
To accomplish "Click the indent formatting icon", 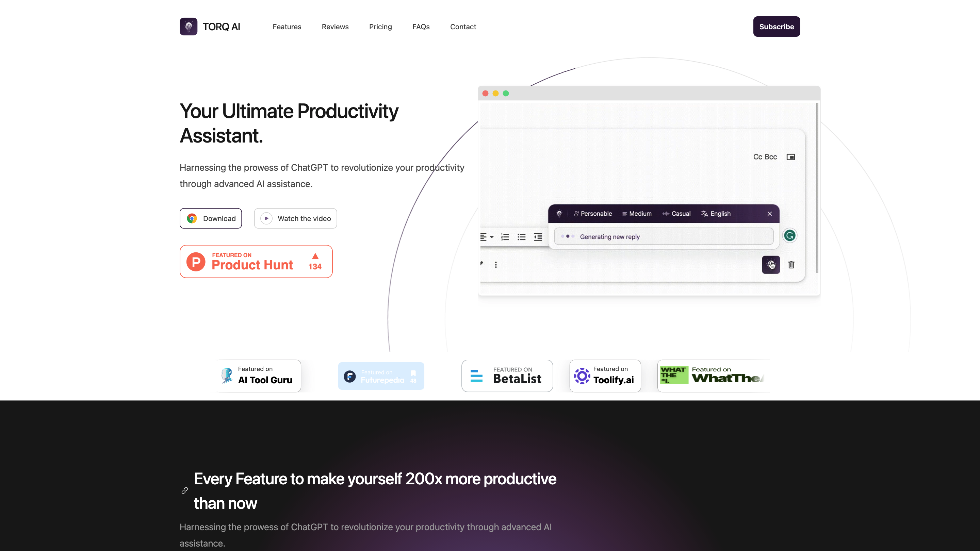I will 538,237.
